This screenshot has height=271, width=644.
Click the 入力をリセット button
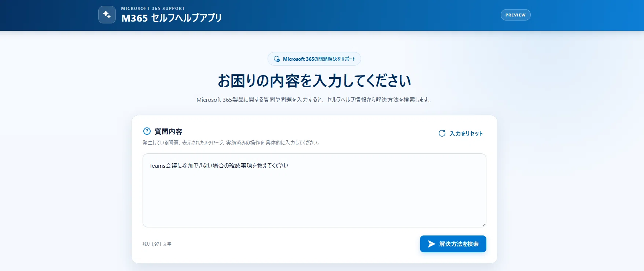pyautogui.click(x=461, y=134)
